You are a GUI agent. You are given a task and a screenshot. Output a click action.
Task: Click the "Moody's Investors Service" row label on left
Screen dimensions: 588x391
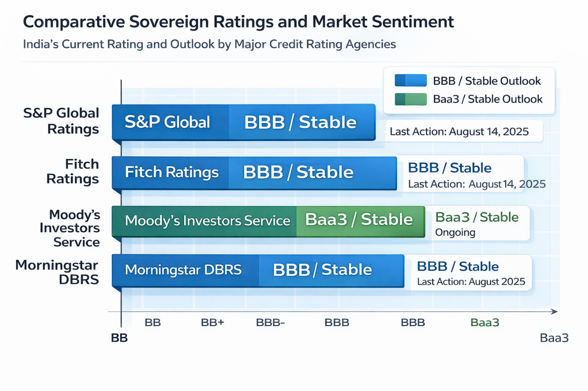[70, 228]
